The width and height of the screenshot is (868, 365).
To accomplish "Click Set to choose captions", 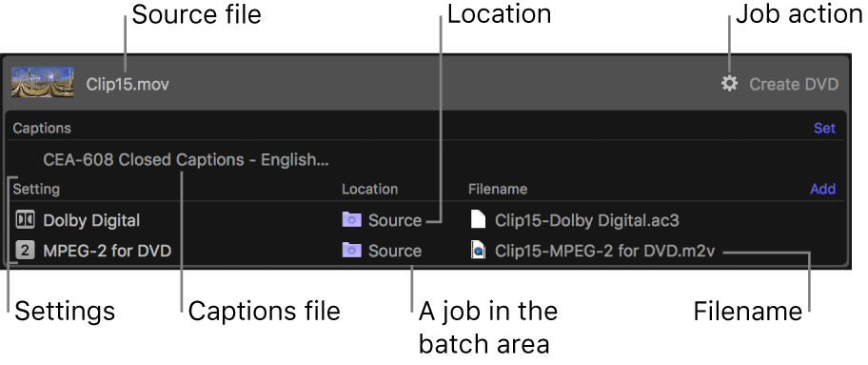I will tap(824, 128).
